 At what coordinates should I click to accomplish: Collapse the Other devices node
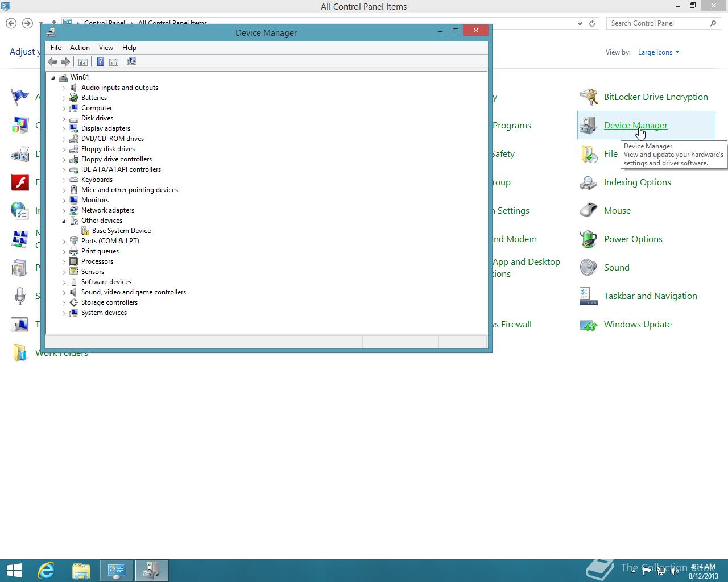point(64,221)
